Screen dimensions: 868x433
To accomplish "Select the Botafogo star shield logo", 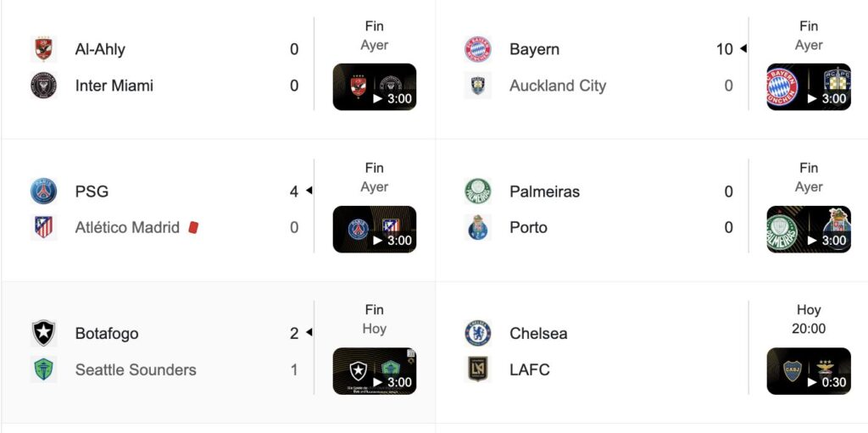I will [x=44, y=333].
